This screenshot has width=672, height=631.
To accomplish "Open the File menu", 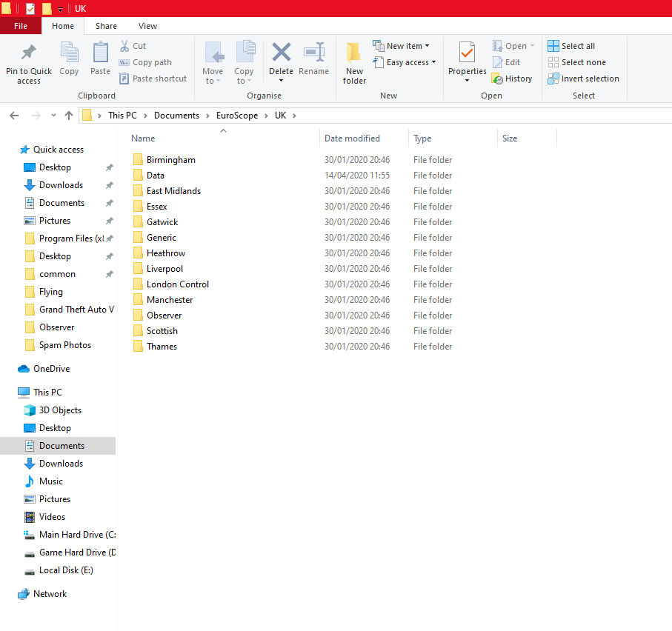I will [x=21, y=25].
